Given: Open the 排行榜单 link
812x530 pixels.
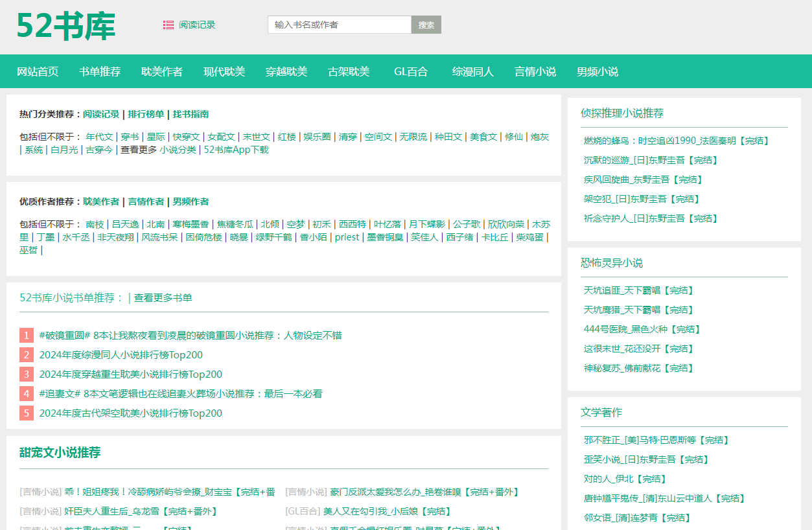Looking at the screenshot, I should (x=146, y=114).
